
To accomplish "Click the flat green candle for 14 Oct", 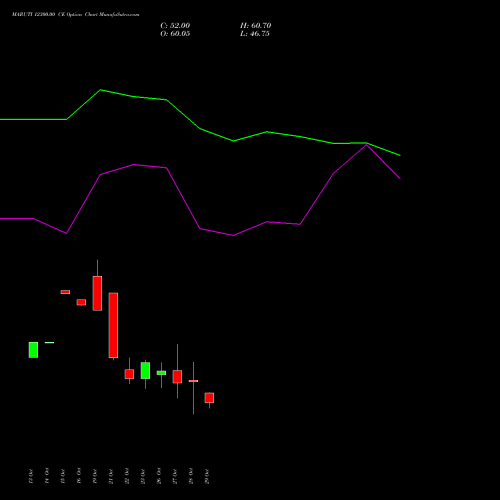I will click(49, 343).
